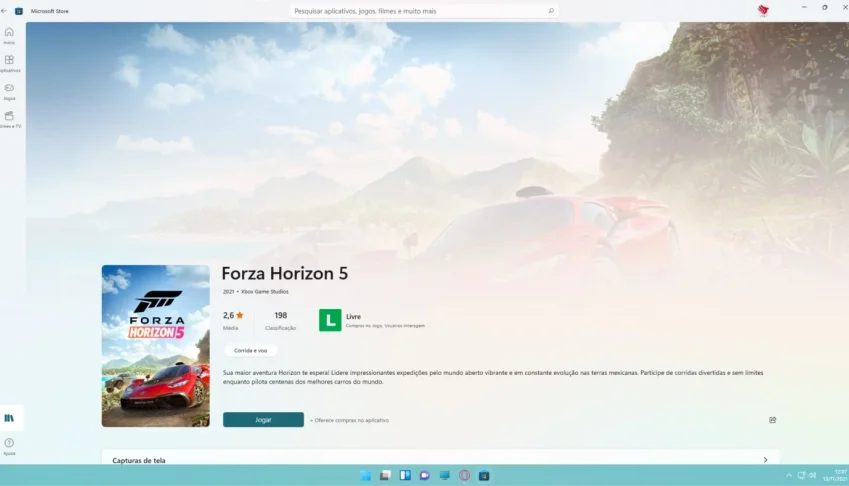Open the Windows Start button
Screen dimensions: 849x486
pos(365,476)
